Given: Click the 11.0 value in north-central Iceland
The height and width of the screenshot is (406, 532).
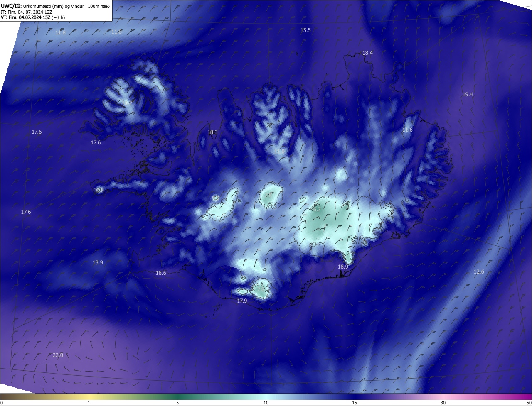Looking at the screenshot, I should (279, 152).
